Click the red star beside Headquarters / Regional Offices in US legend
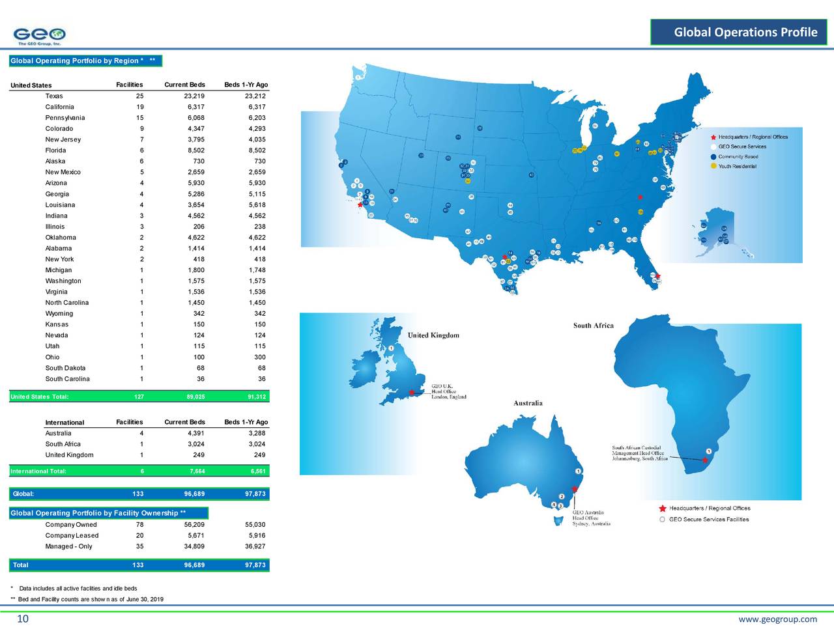 [x=713, y=137]
